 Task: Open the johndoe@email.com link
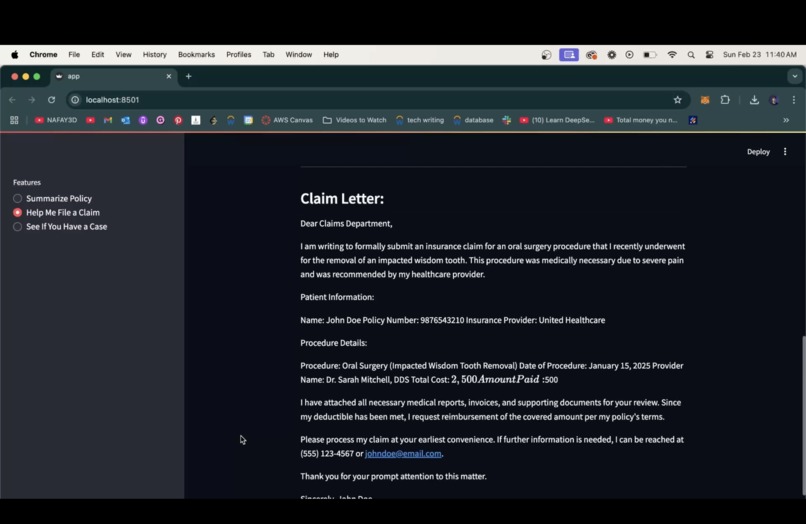coord(403,454)
